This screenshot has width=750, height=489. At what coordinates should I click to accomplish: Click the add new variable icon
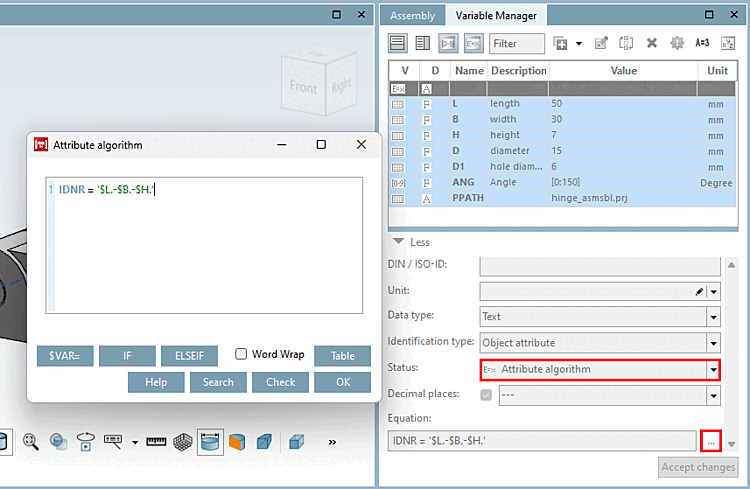560,43
